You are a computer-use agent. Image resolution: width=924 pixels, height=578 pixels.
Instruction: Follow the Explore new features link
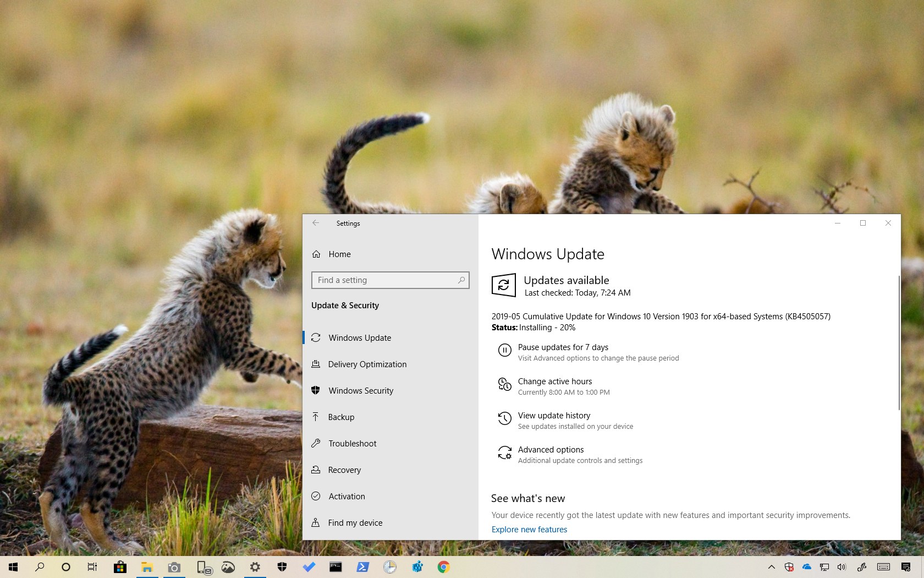tap(529, 530)
